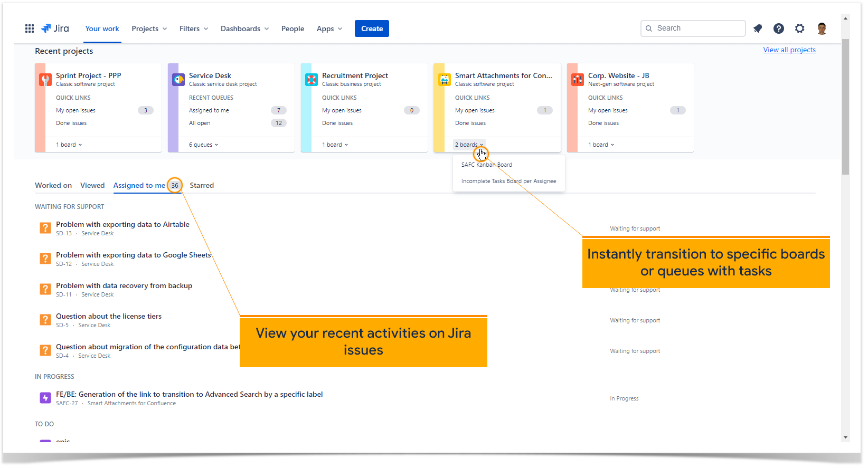868x468 pixels.
Task: Click the Search input field
Action: 693,28
